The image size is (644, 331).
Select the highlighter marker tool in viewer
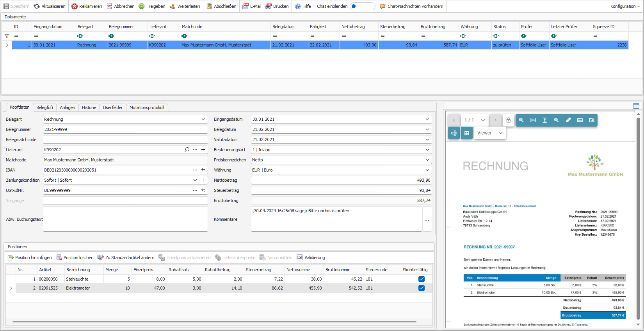(x=568, y=120)
